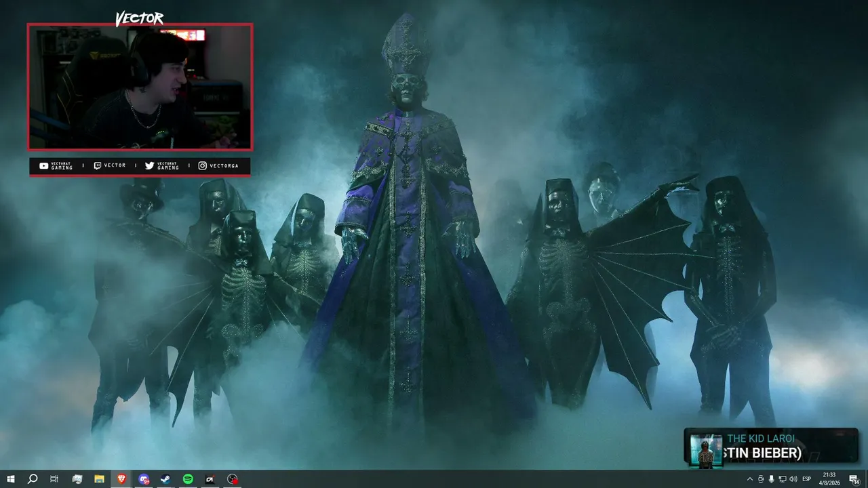The height and width of the screenshot is (488, 868).
Task: Open the volume speaker control
Action: (793, 479)
